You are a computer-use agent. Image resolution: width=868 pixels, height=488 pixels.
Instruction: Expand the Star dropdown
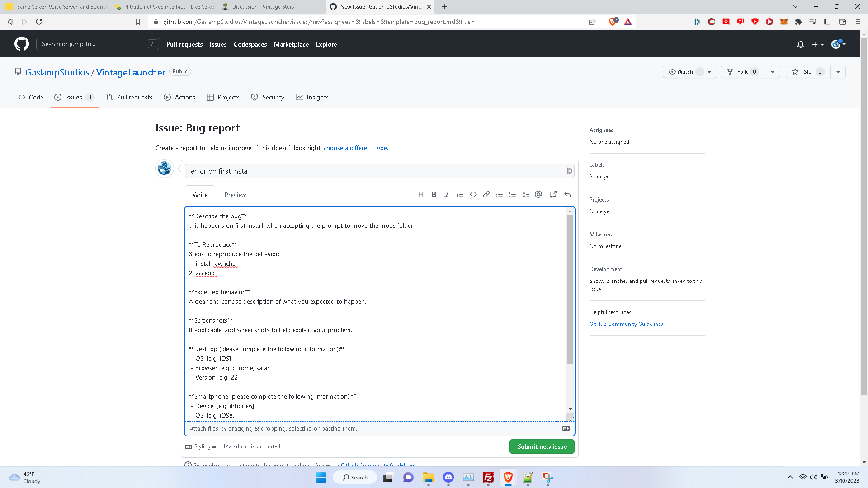(838, 71)
